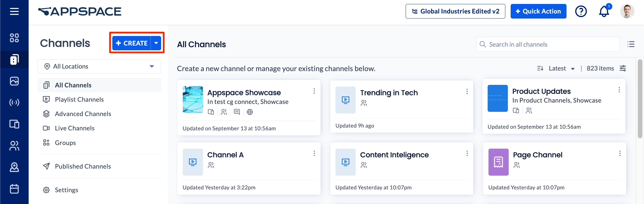Click the help question mark icon

pos(581,12)
